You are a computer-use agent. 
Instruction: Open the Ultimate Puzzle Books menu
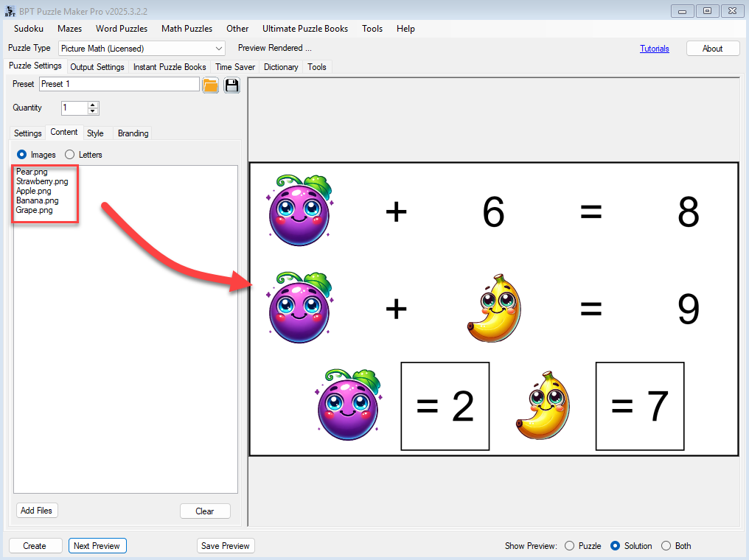coord(304,29)
